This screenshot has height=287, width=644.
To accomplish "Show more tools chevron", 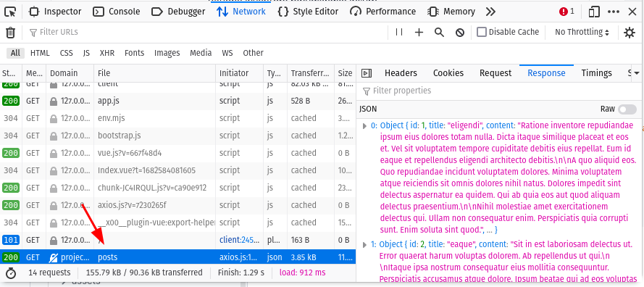I will [490, 12].
